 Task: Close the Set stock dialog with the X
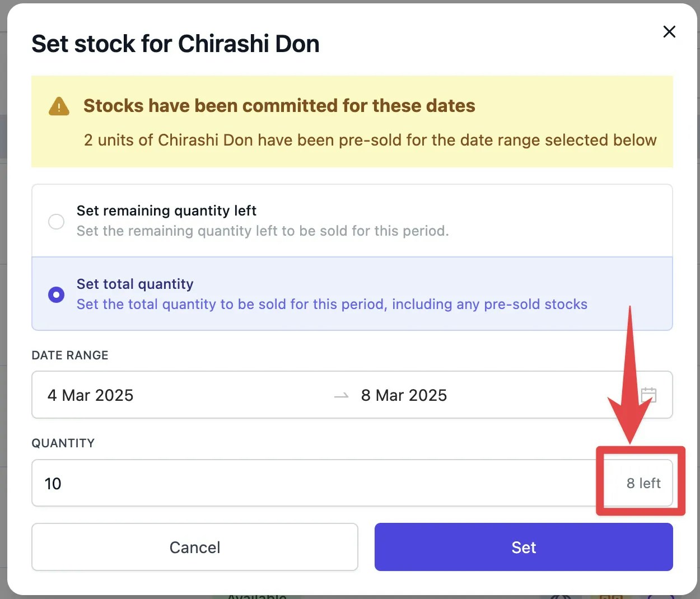[669, 32]
